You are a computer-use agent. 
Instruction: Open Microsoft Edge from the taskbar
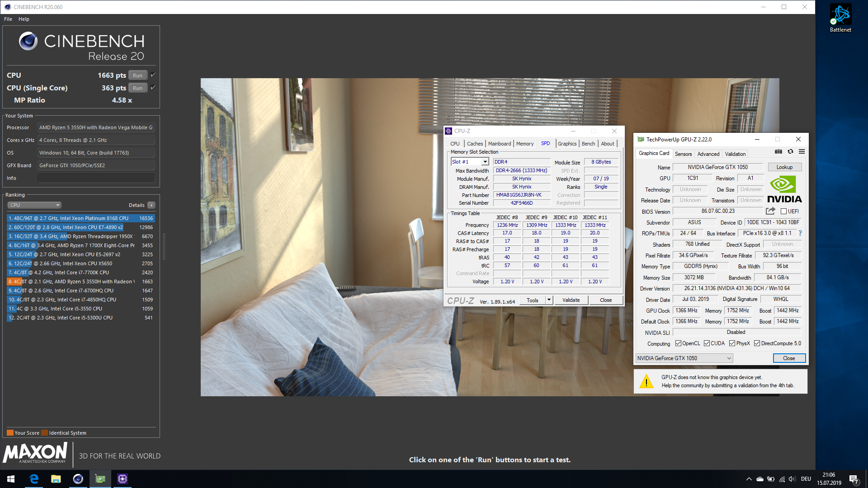[x=34, y=479]
